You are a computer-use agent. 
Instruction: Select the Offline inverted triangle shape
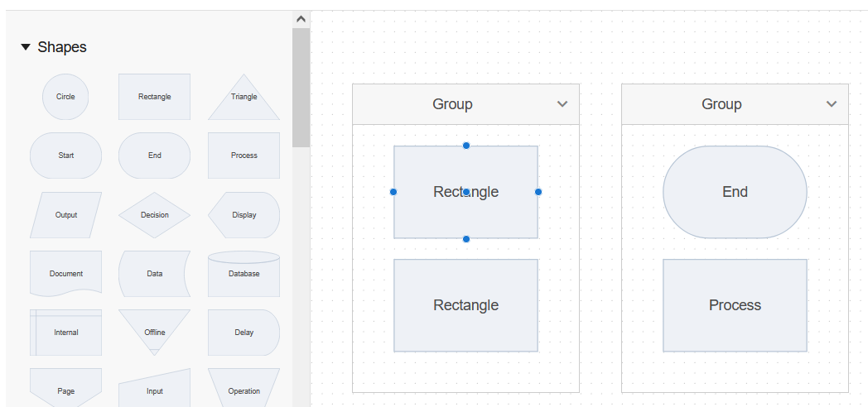pyautogui.click(x=154, y=330)
